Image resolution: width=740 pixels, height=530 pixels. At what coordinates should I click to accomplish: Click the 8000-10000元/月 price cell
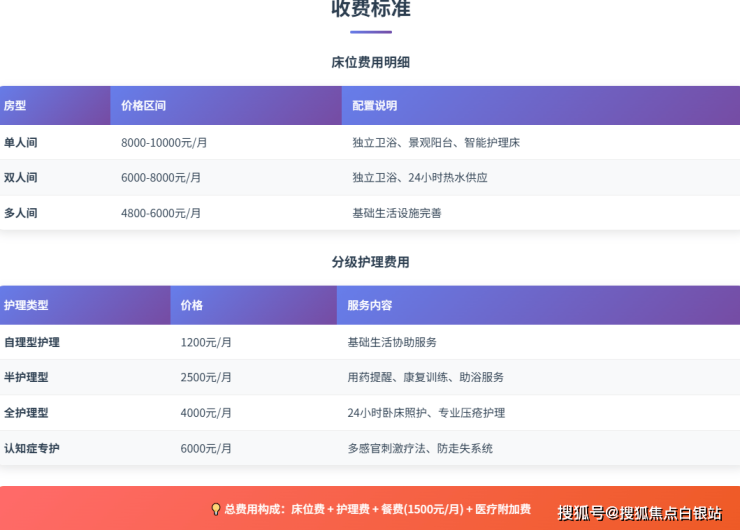click(164, 143)
